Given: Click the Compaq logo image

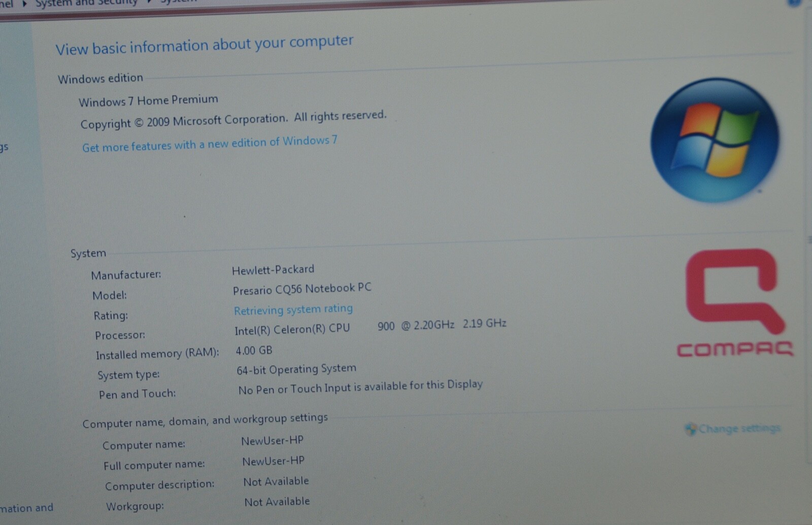Looking at the screenshot, I should click(x=735, y=303).
